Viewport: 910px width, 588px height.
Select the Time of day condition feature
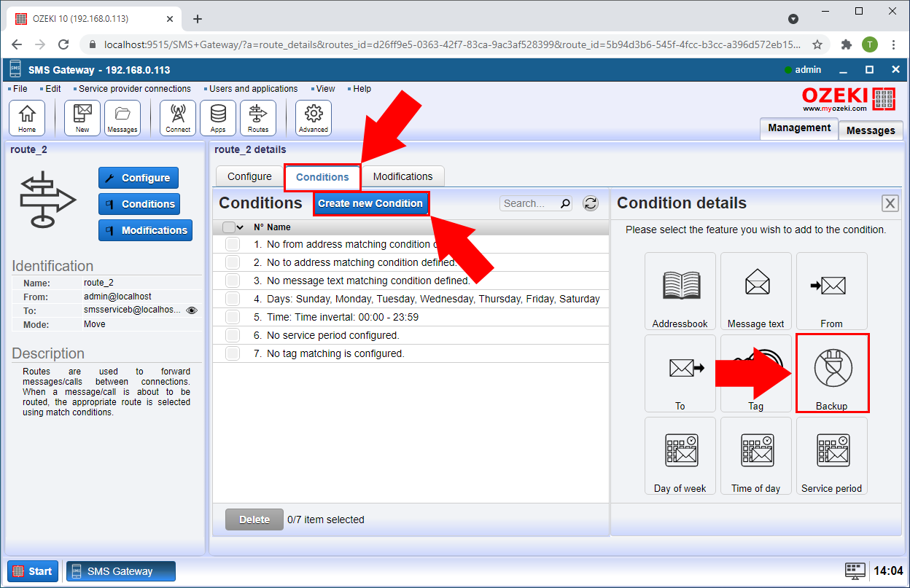756,456
